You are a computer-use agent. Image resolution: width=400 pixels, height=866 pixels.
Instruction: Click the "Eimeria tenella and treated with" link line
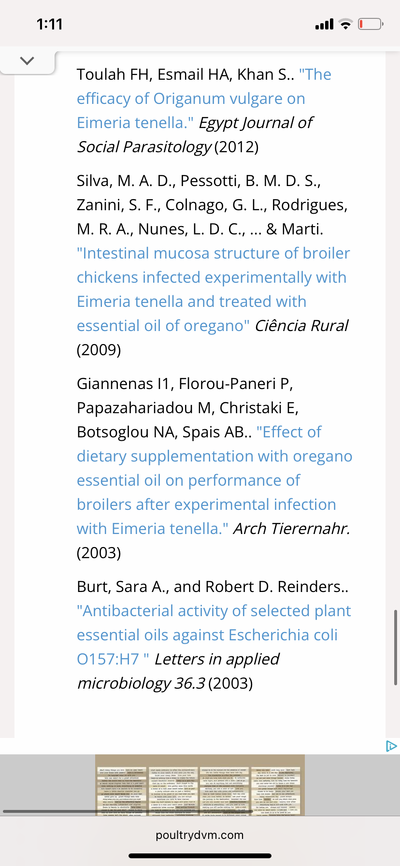pos(191,302)
